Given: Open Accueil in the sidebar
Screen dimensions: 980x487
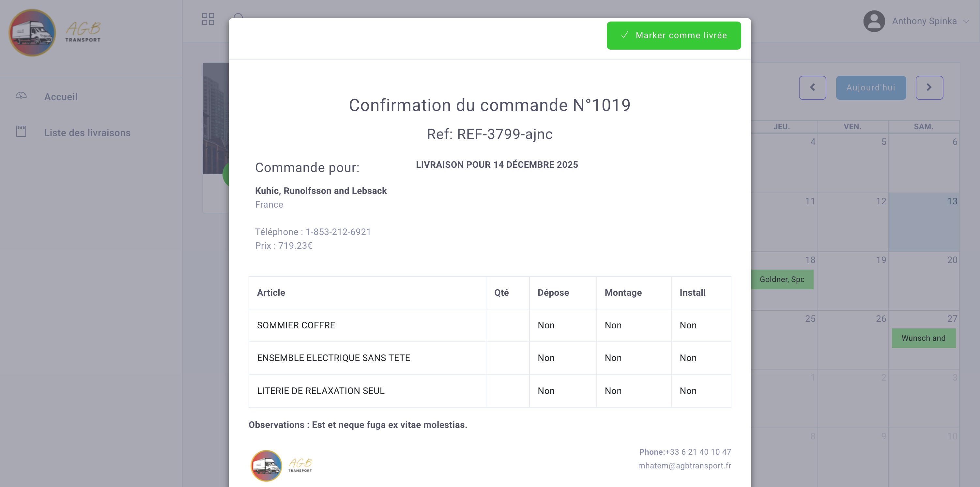Looking at the screenshot, I should (60, 97).
